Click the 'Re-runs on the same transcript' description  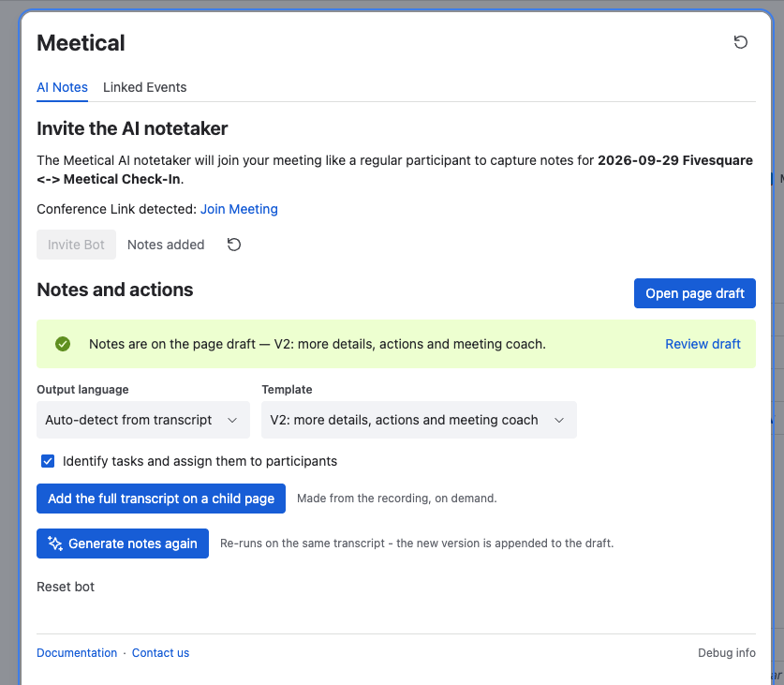click(x=417, y=544)
